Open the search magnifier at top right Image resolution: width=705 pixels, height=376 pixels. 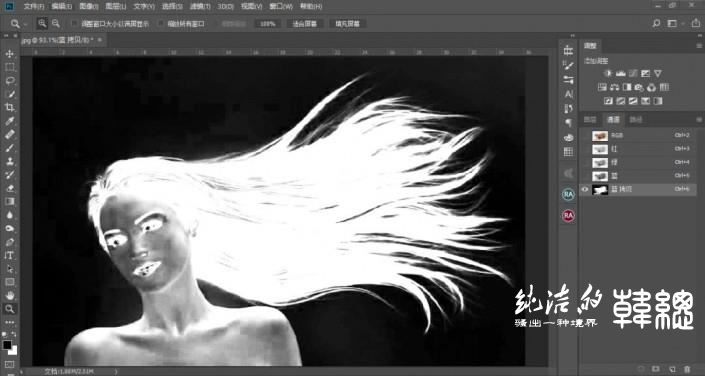point(656,23)
